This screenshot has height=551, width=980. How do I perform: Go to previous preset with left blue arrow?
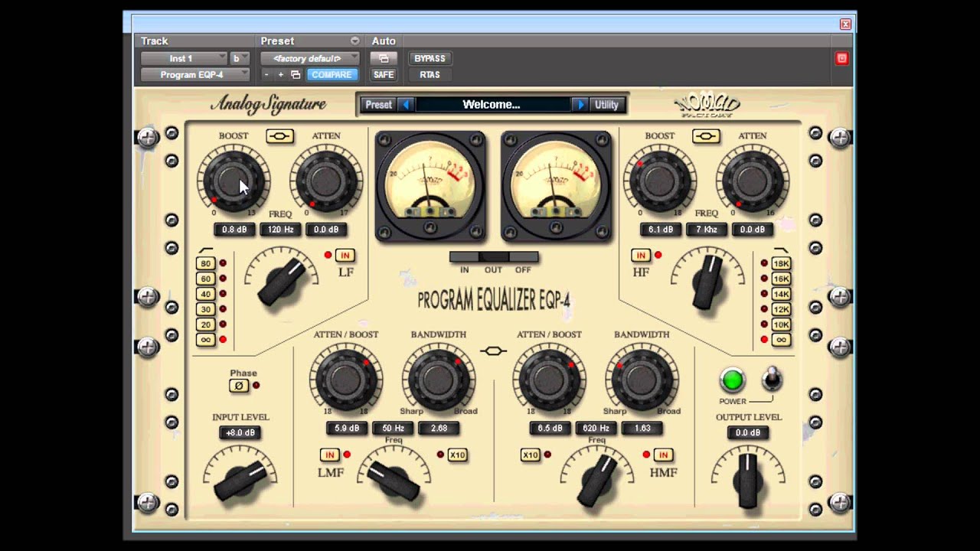(407, 105)
